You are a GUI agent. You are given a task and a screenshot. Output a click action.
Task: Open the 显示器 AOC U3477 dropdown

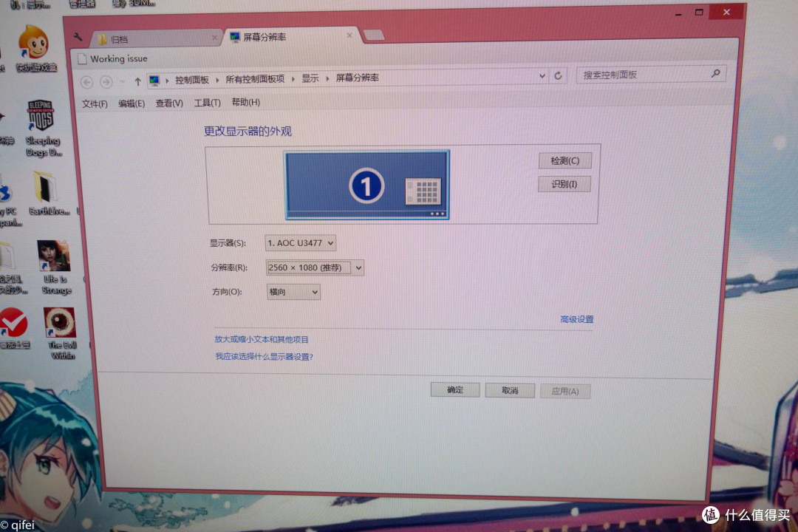tap(300, 243)
